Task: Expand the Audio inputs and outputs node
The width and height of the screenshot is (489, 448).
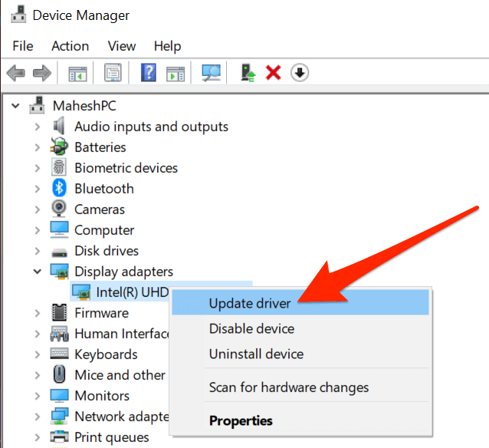Action: tap(38, 127)
